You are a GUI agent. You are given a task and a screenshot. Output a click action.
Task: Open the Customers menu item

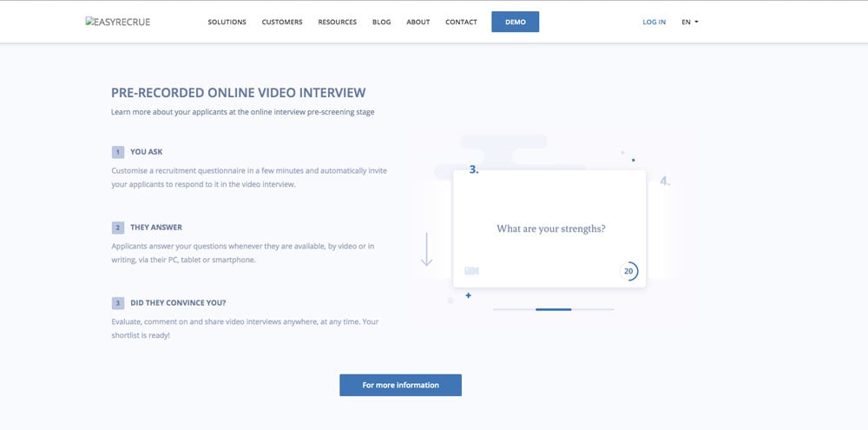[282, 23]
